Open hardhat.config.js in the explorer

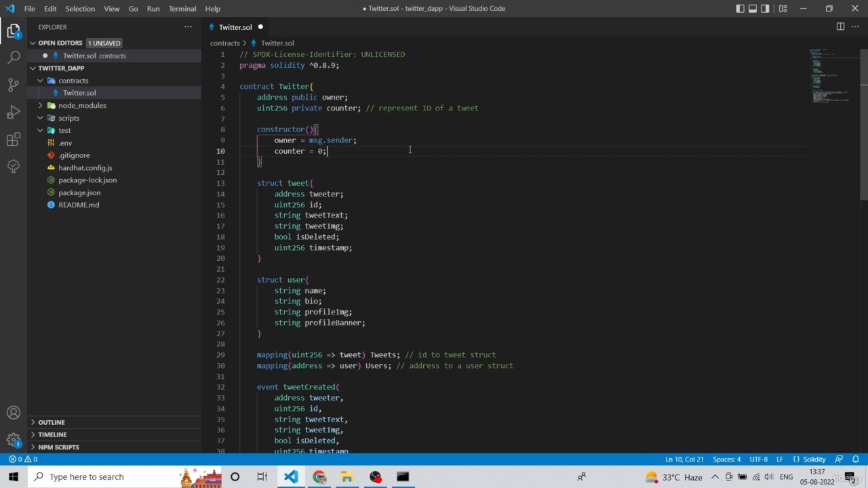(85, 167)
